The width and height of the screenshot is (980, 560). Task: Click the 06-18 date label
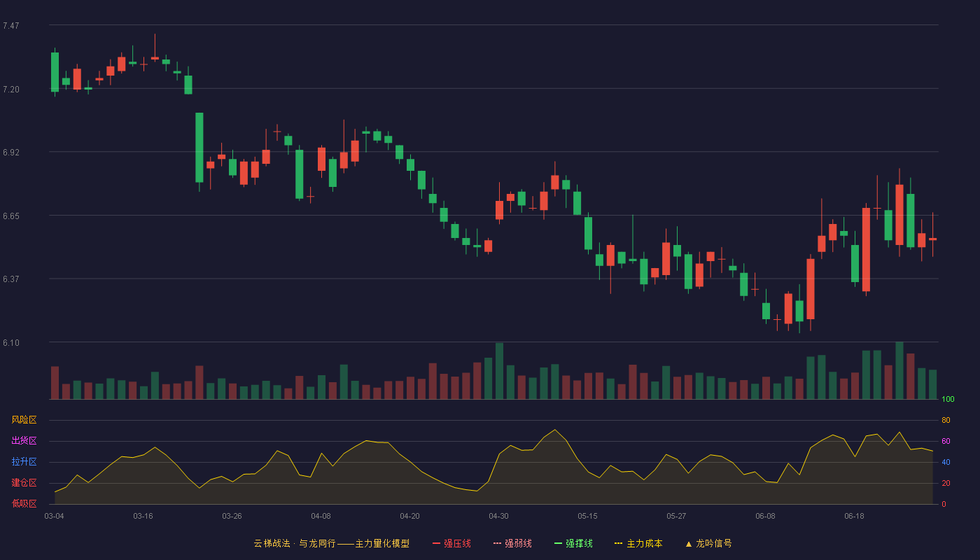tap(854, 516)
